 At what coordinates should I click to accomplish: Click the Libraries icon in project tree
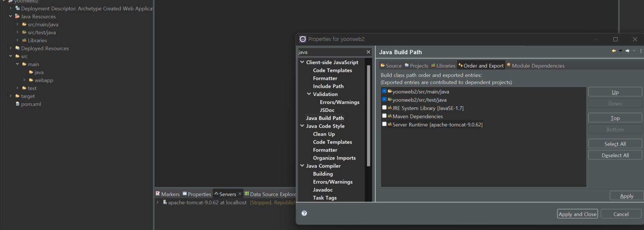point(24,40)
